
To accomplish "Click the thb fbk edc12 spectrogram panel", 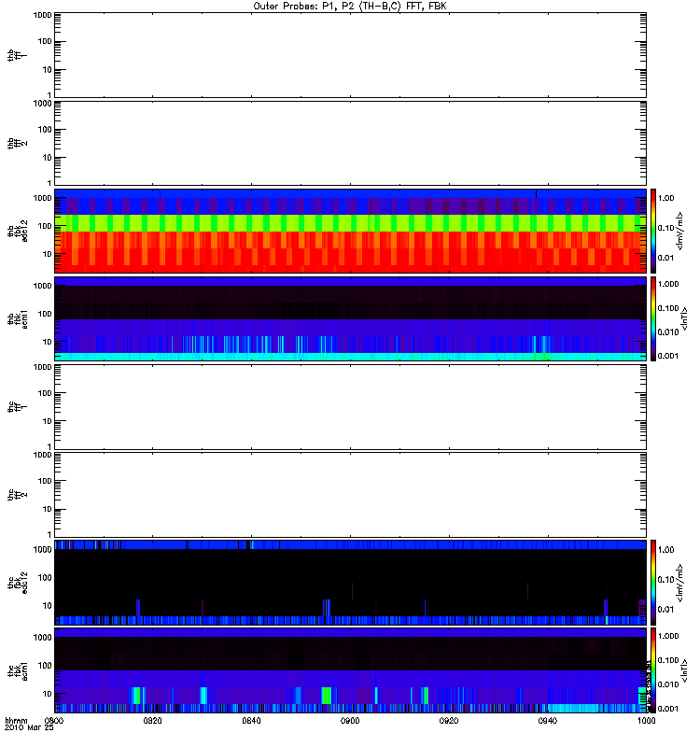I will tap(350, 231).
